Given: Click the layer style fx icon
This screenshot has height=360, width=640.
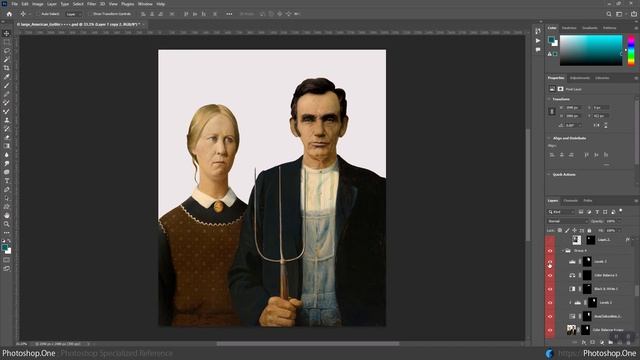Looking at the screenshot, I should pyautogui.click(x=584, y=342).
